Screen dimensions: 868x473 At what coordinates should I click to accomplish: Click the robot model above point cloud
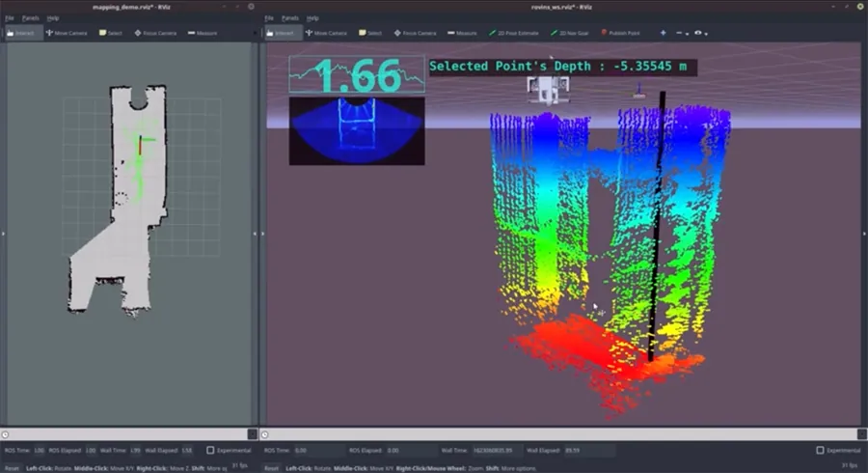(x=548, y=89)
